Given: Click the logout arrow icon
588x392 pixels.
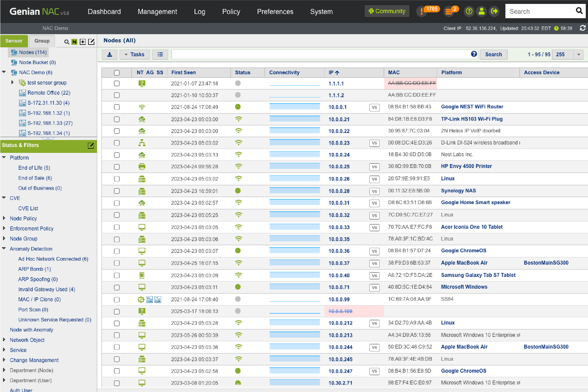Looking at the screenshot, I should [494, 11].
